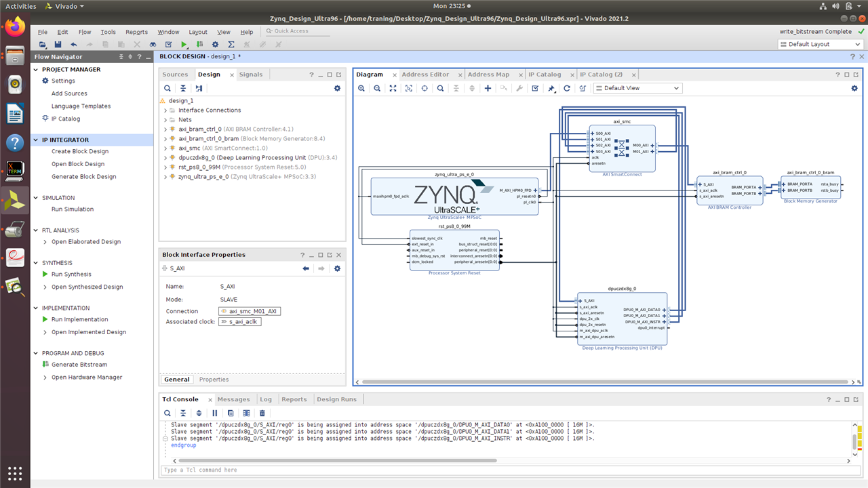Zoom out on the Diagram
The width and height of the screenshot is (868, 488).
pos(377,88)
